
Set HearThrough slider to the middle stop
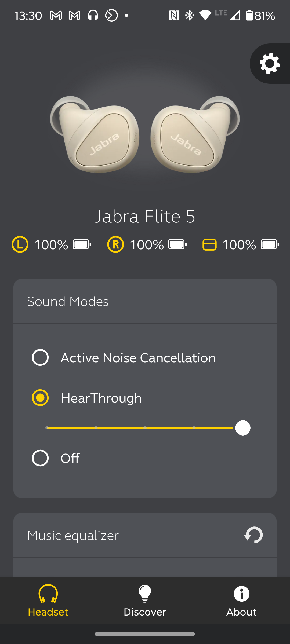(x=145, y=428)
